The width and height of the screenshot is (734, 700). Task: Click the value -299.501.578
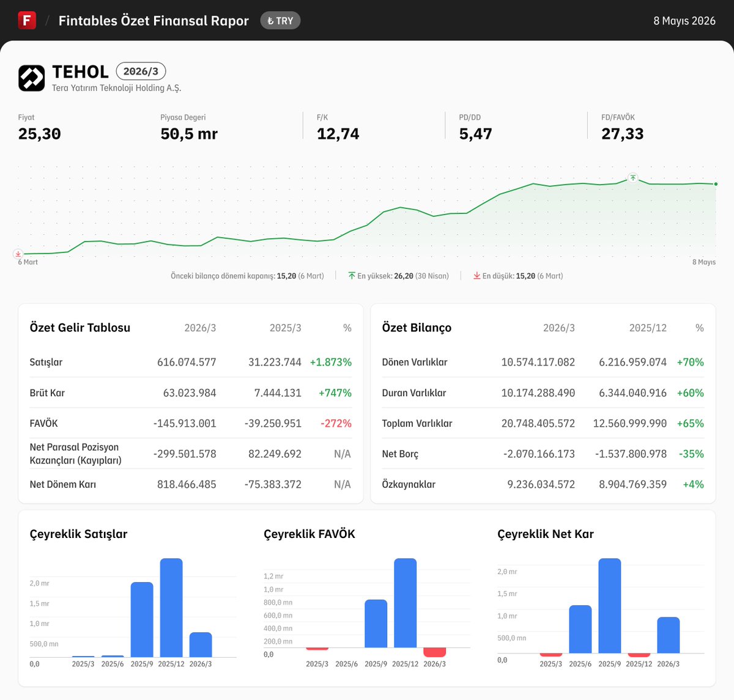coord(185,454)
